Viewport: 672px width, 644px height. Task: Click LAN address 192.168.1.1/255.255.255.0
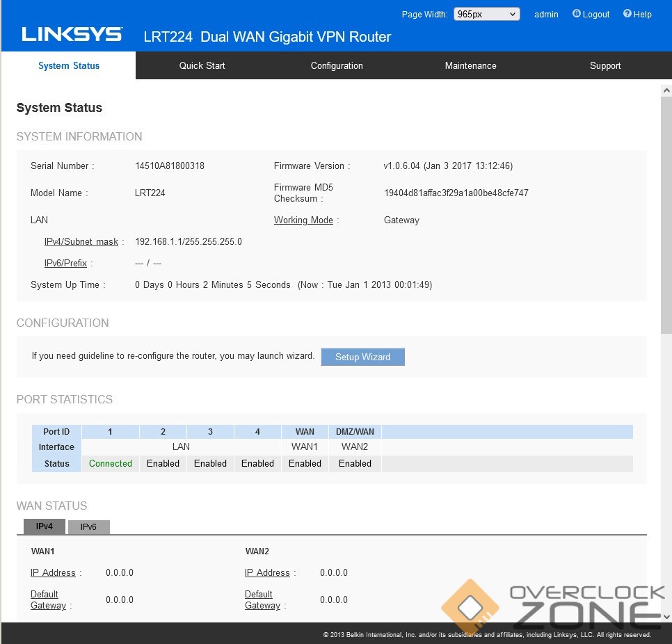pyautogui.click(x=189, y=241)
